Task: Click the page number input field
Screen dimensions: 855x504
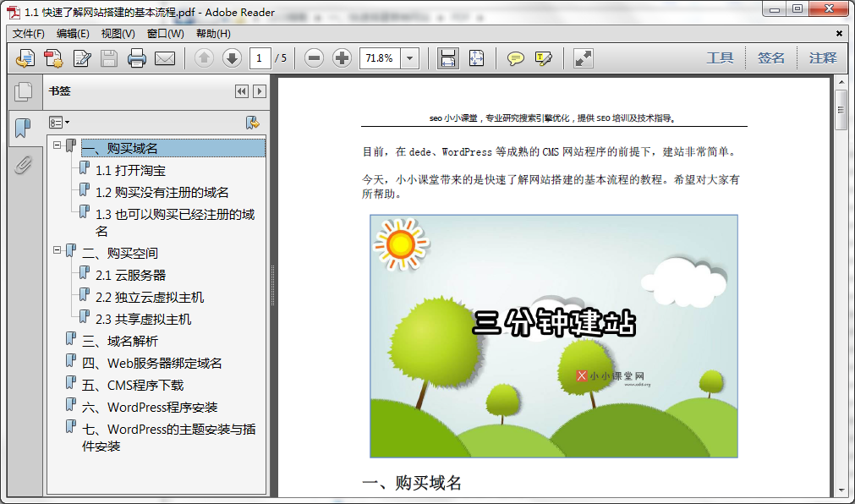Action: [260, 58]
